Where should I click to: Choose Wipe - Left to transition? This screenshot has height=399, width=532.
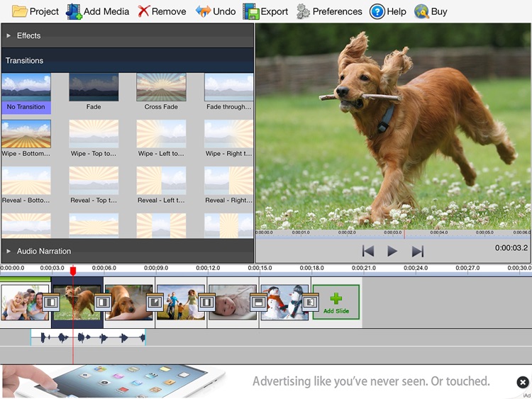[161, 139]
